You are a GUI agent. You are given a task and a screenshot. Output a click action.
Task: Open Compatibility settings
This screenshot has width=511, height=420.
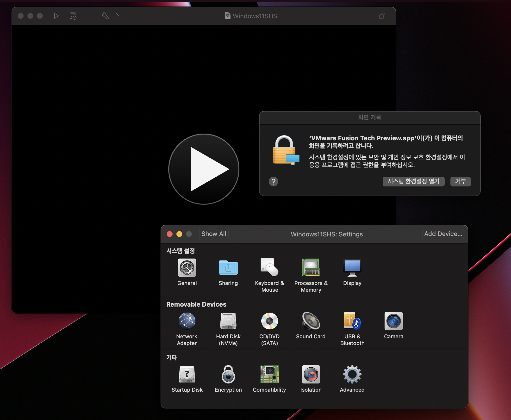click(269, 375)
